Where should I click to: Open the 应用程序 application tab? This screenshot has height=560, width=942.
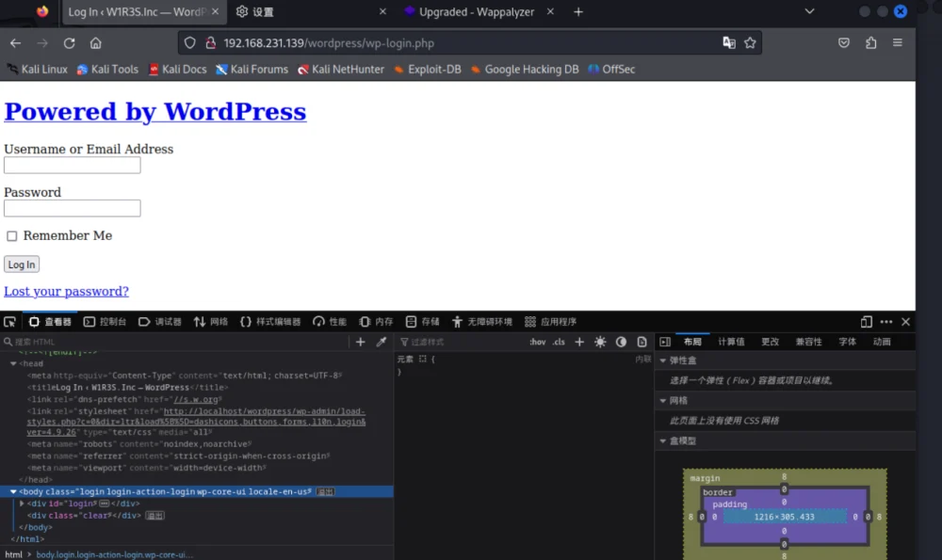550,322
